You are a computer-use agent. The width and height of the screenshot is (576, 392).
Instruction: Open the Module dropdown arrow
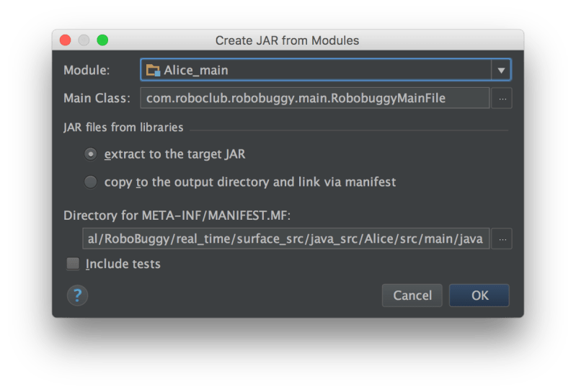[x=501, y=70]
